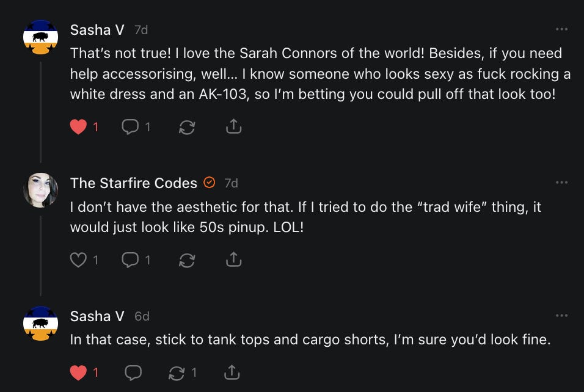Share Sasha V's cargo shorts comment
The image size is (584, 392).
(231, 372)
